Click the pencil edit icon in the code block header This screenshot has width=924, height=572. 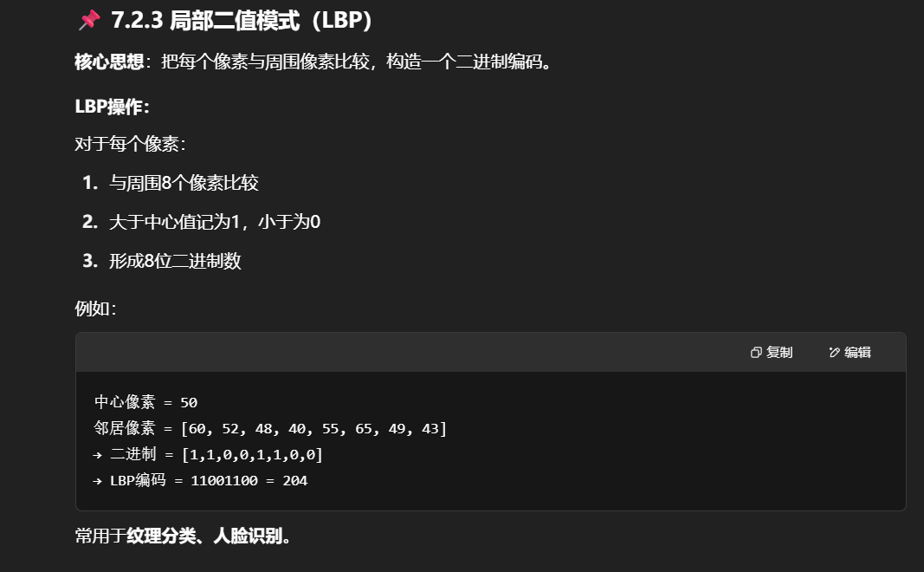coord(835,352)
